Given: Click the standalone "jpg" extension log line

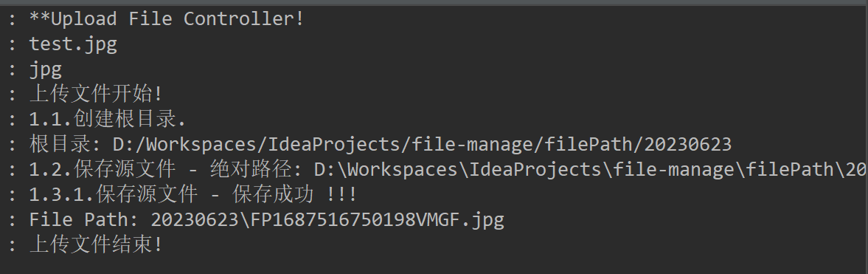Looking at the screenshot, I should [46, 69].
